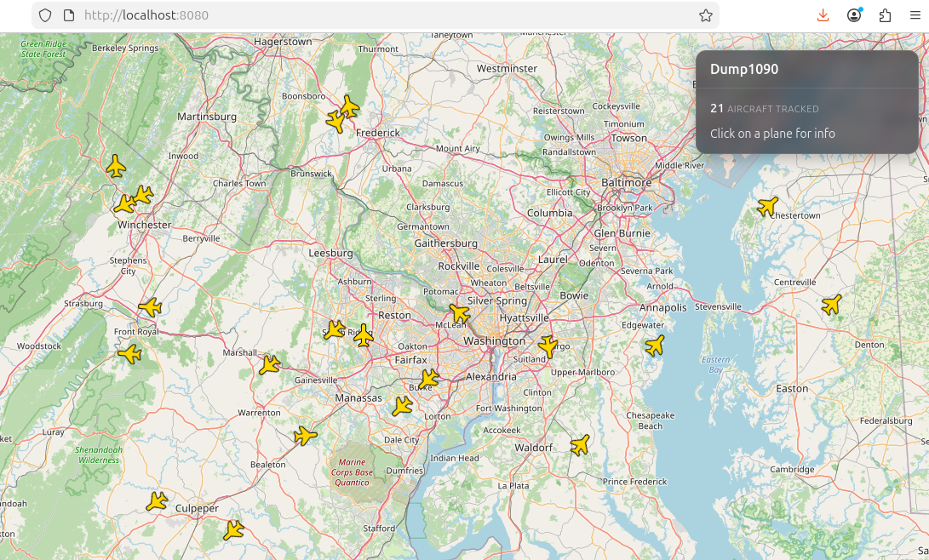Click the Eastern Bay water label
The image size is (929, 560).
pyautogui.click(x=716, y=364)
